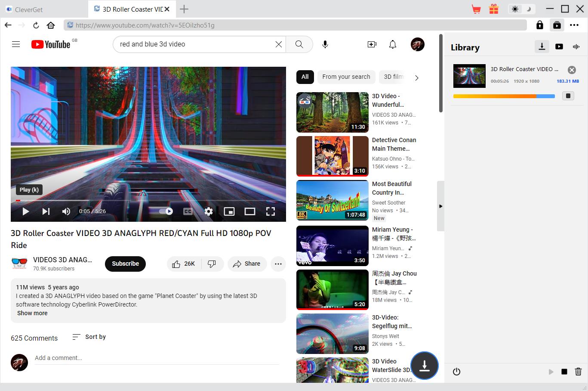The image size is (588, 391).
Task: Click the power icon in Library panel
Action: pos(456,372)
